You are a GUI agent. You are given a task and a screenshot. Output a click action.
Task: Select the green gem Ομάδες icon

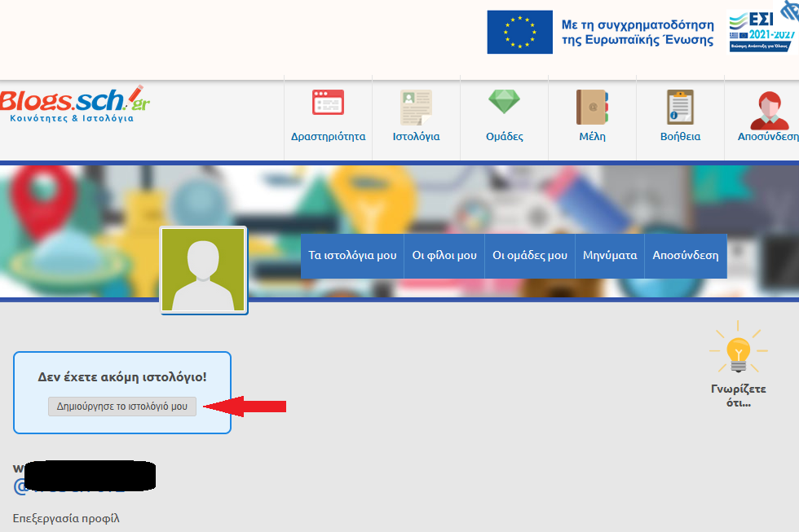click(504, 103)
